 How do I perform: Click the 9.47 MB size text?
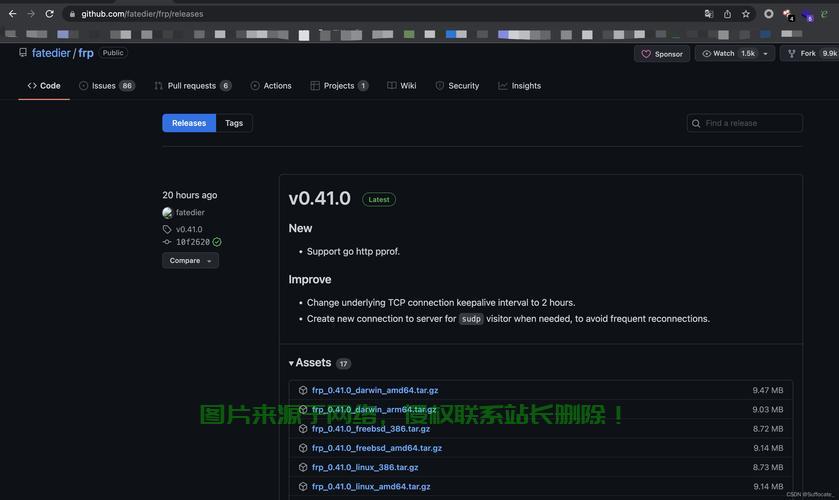(x=768, y=390)
